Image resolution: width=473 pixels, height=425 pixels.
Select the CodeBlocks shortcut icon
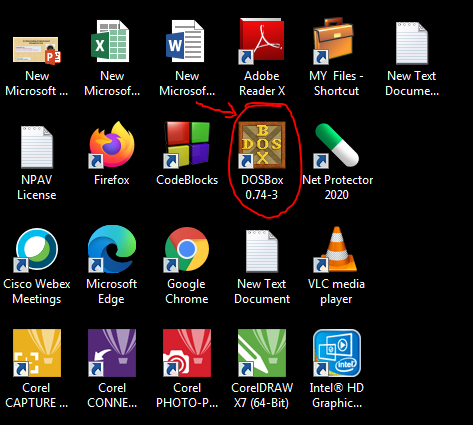[187, 145]
